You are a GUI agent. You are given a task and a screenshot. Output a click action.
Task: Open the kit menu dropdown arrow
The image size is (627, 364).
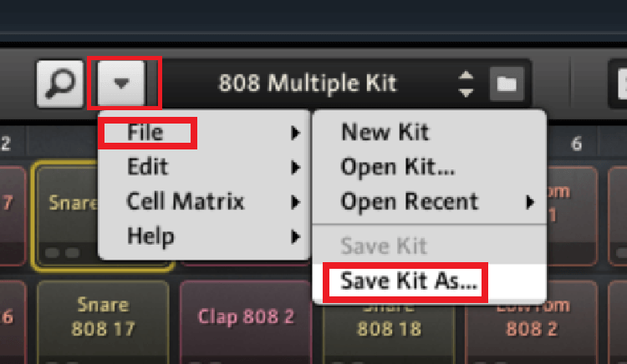121,83
